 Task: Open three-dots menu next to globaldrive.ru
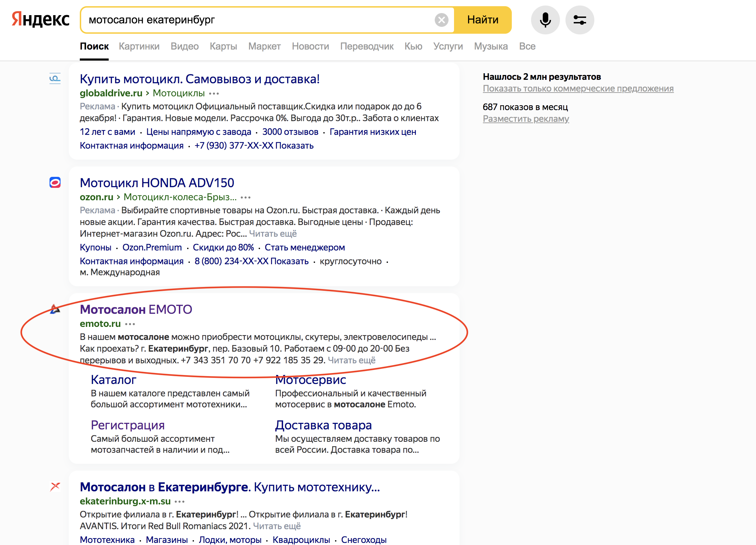pos(214,94)
